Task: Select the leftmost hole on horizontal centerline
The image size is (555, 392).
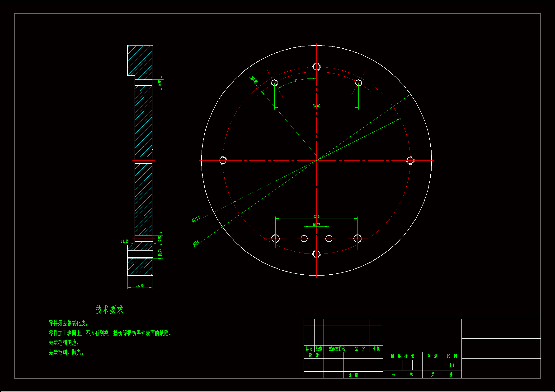Action: (x=223, y=160)
